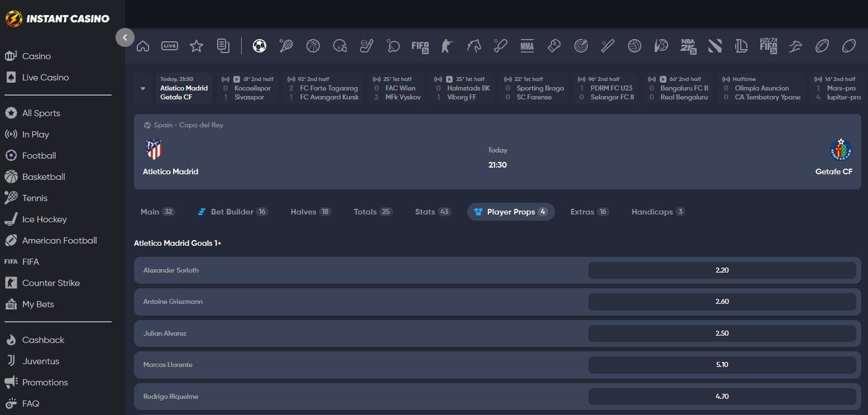Click the Instant Casino logo
The height and width of the screenshot is (415, 868).
(57, 19)
